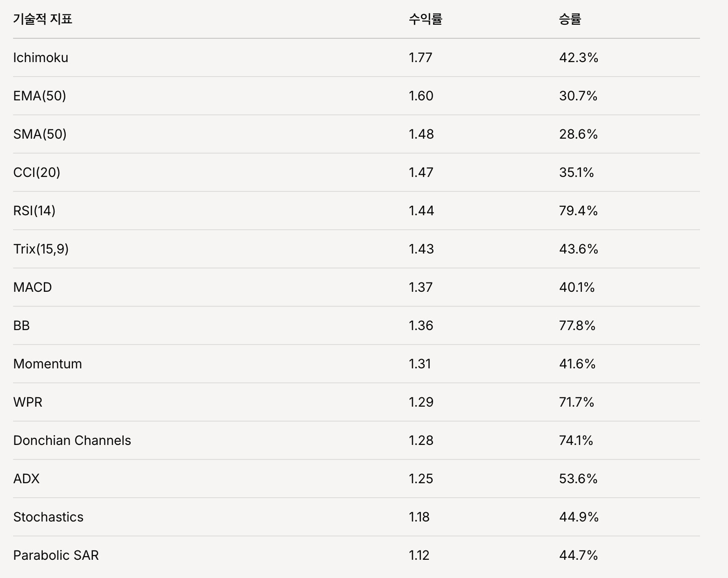Click the 승률 column header

[570, 19]
